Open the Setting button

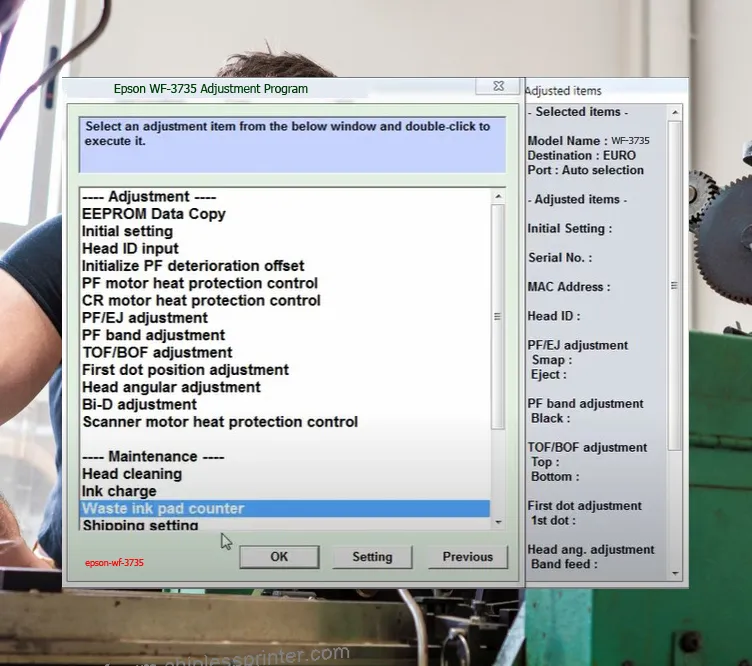[372, 557]
